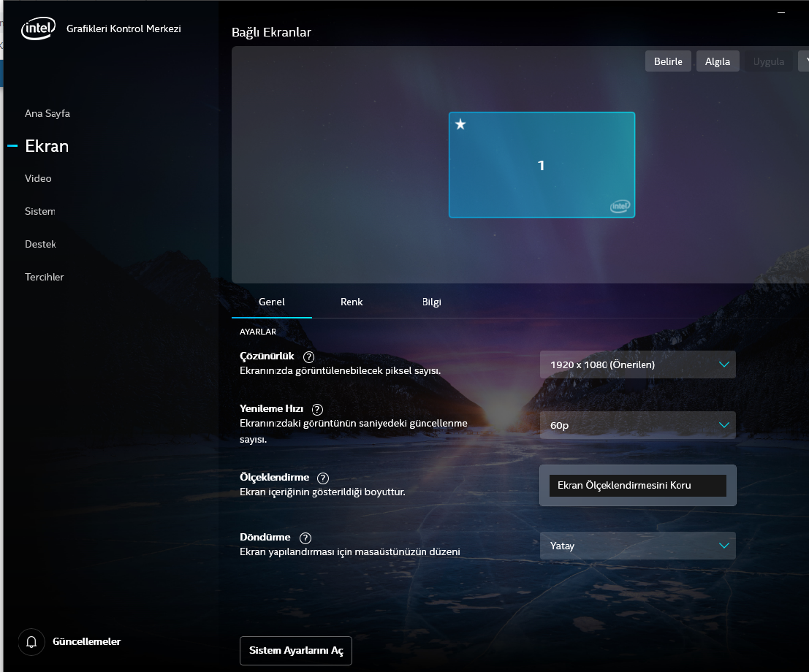
Task: Open the Döndürme Yatay dropdown
Action: 638,546
